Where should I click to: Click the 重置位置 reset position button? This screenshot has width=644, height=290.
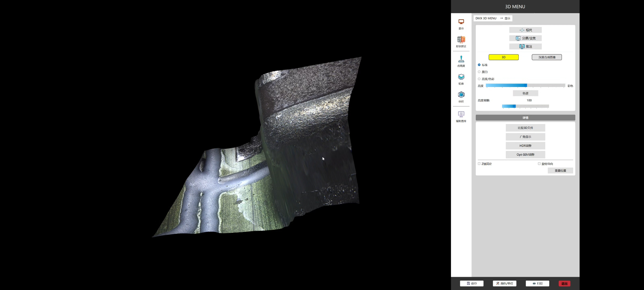(x=560, y=171)
